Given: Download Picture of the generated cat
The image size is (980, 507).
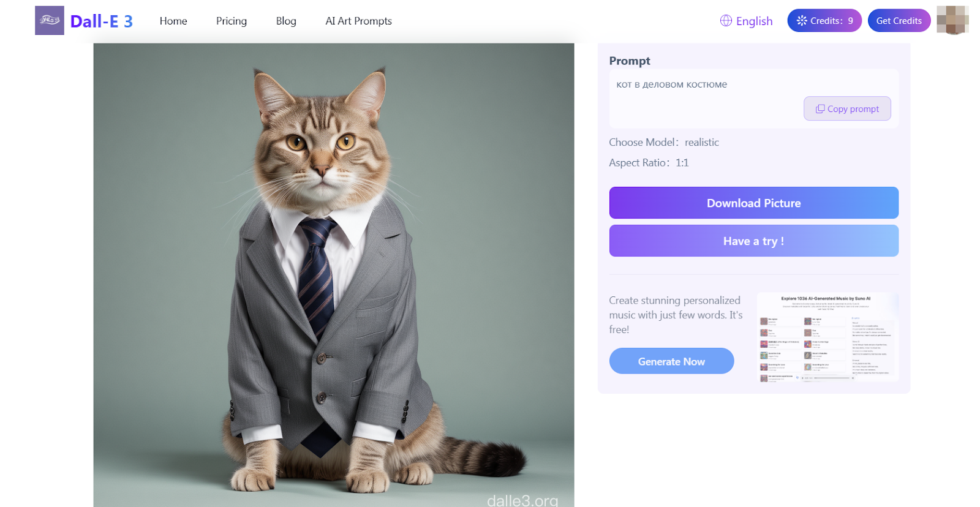Looking at the screenshot, I should [753, 203].
